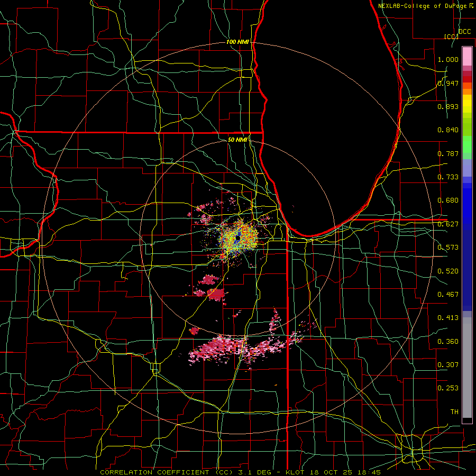
Task: Click the 50 NMI range ring label
Action: click(x=237, y=140)
